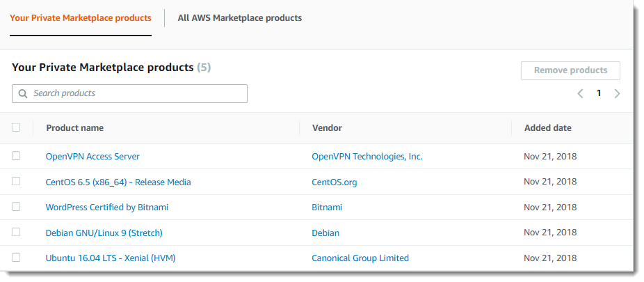Tick the CentOS 6.5 row checkbox
The width and height of the screenshot is (644, 282).
click(x=16, y=181)
